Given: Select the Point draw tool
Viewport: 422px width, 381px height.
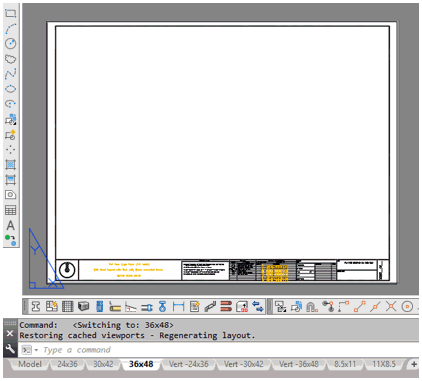Looking at the screenshot, I should [x=11, y=150].
